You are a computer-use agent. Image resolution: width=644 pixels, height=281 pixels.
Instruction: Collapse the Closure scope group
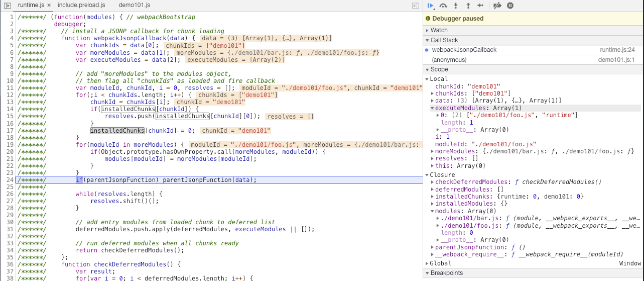coord(427,175)
